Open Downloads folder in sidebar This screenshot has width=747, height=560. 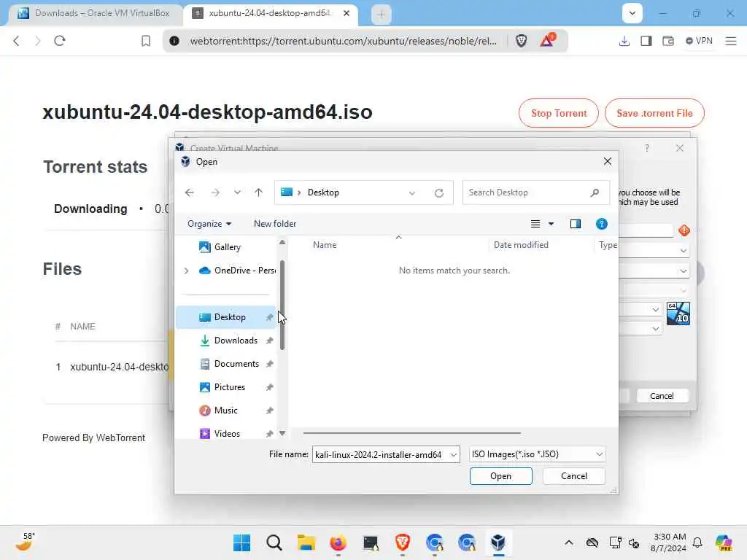[236, 341]
